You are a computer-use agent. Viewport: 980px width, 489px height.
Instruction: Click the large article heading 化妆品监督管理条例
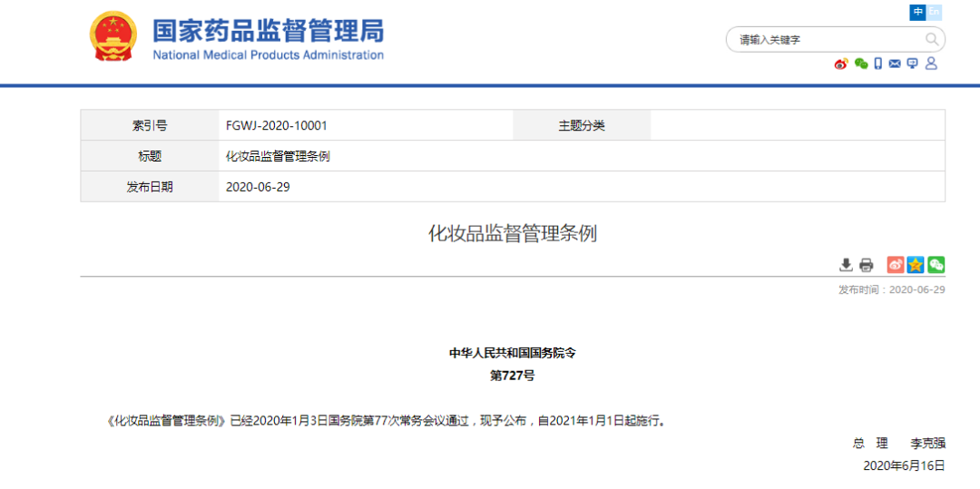513,234
